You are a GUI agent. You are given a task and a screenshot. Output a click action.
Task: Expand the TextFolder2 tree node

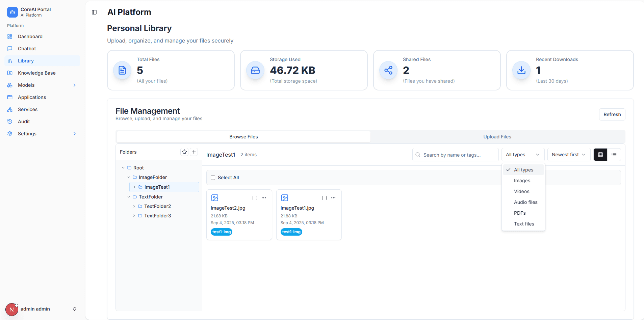click(134, 206)
